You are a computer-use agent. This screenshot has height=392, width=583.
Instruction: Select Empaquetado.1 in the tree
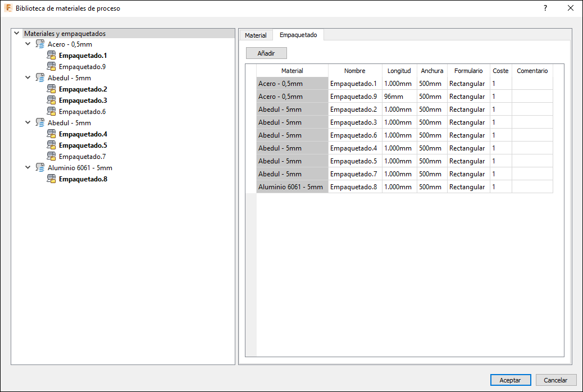[83, 56]
